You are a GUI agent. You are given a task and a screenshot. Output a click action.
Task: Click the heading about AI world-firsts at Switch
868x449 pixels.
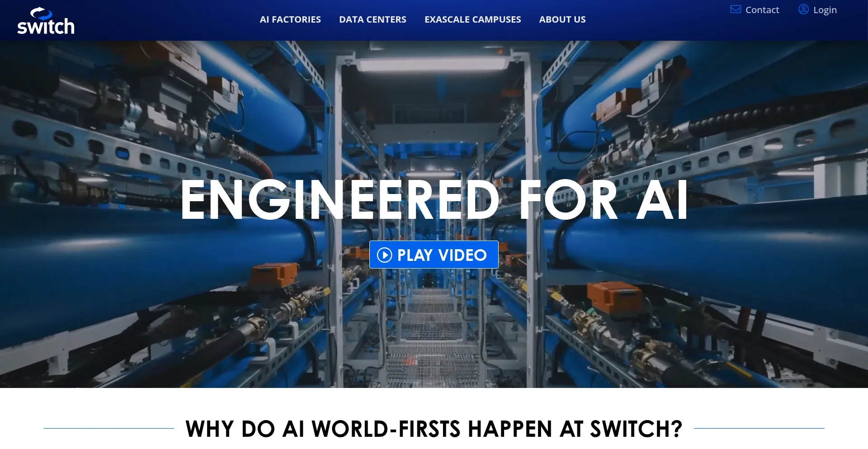[x=434, y=428]
